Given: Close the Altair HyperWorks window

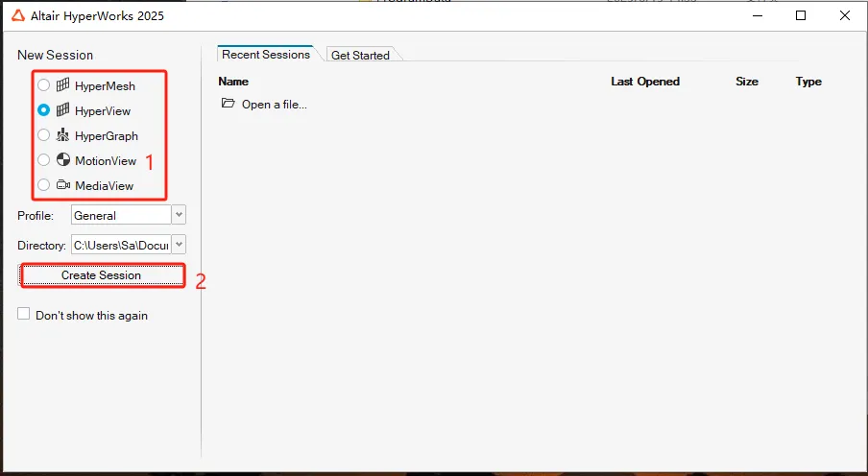Looking at the screenshot, I should coord(845,15).
